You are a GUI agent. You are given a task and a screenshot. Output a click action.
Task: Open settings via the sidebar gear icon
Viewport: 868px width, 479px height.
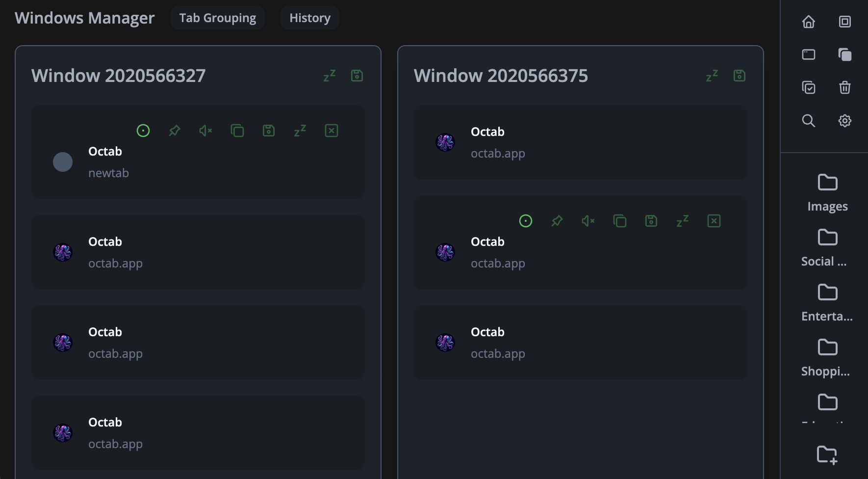pos(844,121)
